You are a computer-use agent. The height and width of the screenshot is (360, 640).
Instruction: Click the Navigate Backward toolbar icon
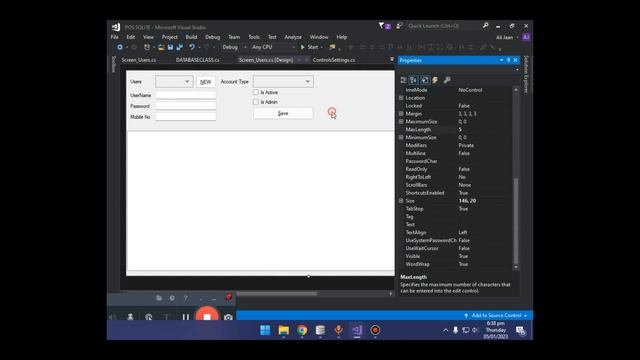click(120, 47)
